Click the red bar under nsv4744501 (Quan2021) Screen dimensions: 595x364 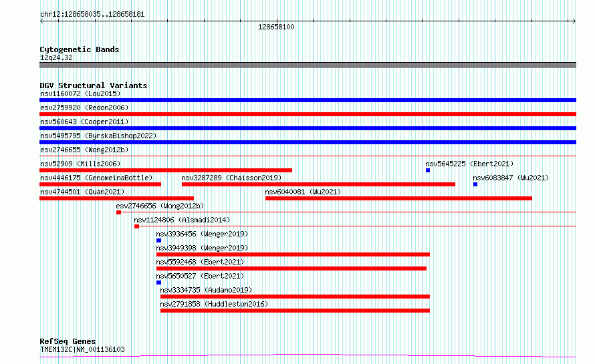(x=116, y=198)
